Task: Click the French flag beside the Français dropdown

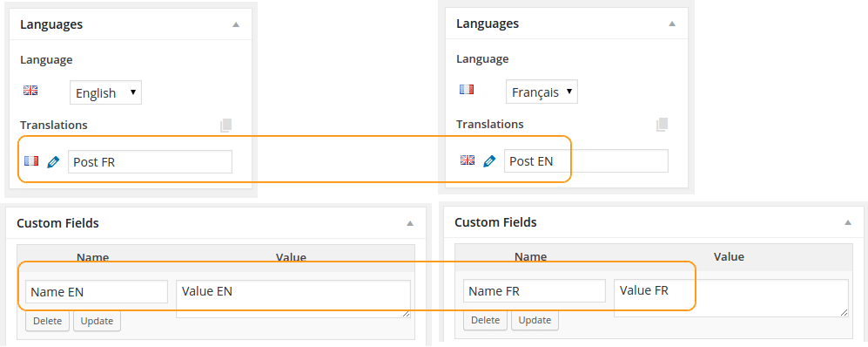Action: coord(467,89)
